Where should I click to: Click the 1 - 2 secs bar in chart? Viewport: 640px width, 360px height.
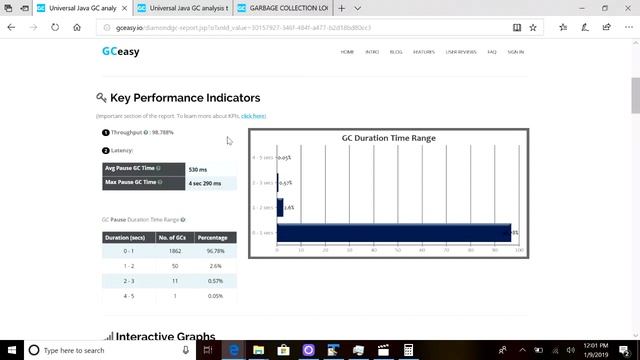tap(280, 207)
